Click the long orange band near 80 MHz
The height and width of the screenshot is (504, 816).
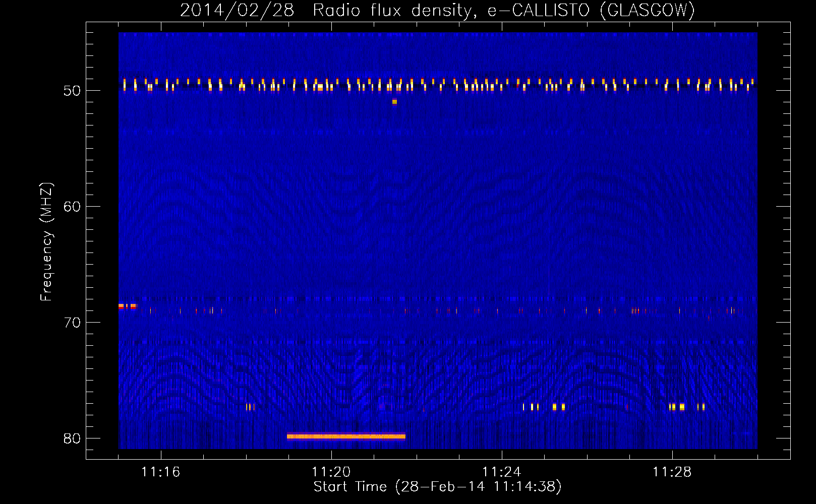coord(346,436)
